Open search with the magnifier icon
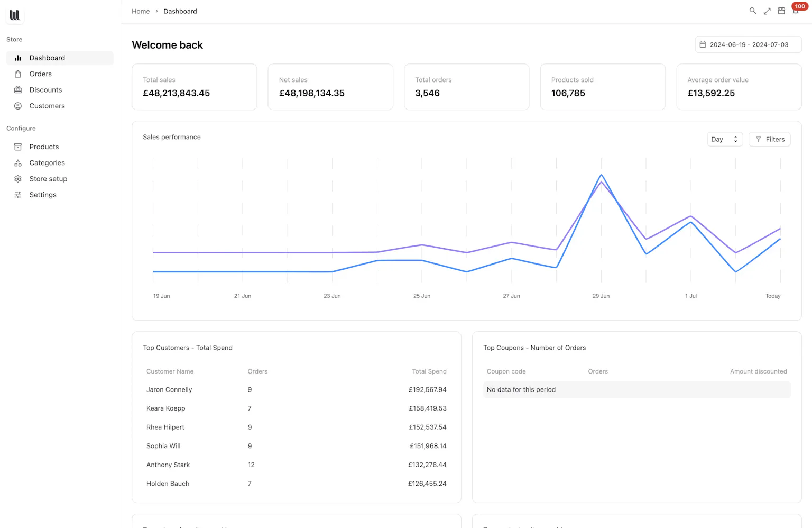 click(753, 11)
